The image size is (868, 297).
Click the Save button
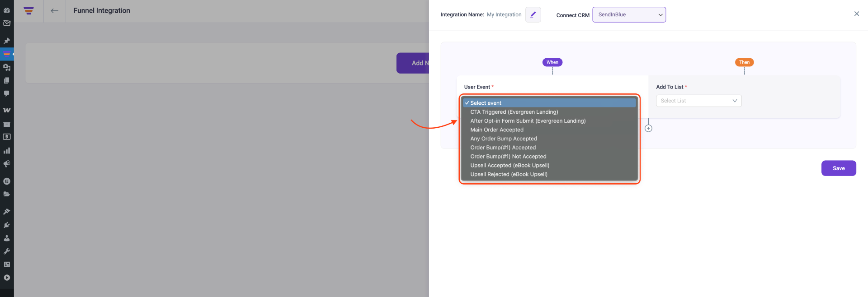[x=838, y=168]
